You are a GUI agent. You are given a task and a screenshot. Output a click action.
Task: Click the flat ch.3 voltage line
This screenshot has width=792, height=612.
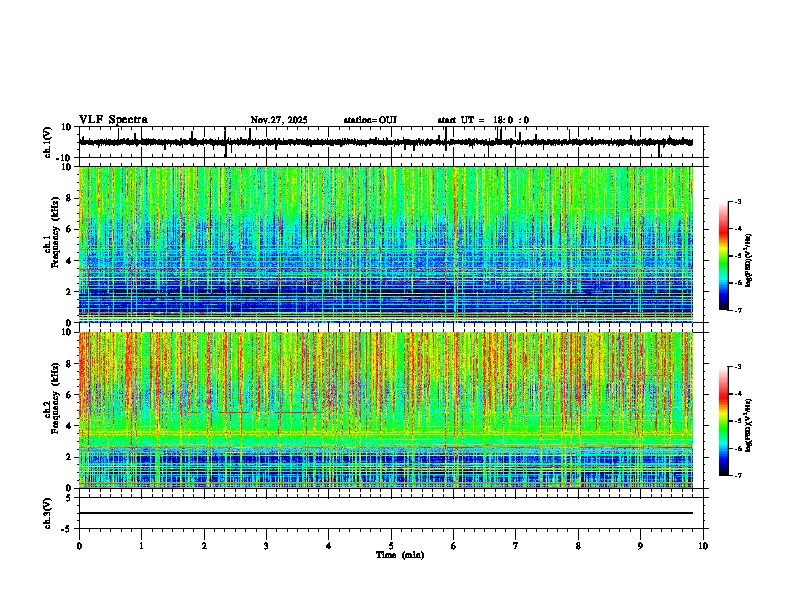click(386, 513)
